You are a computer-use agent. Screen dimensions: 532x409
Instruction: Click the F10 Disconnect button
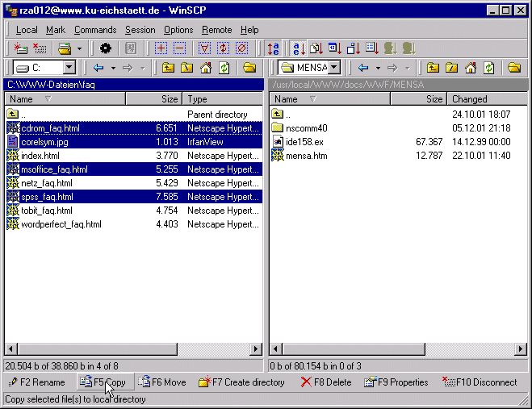coord(480,382)
